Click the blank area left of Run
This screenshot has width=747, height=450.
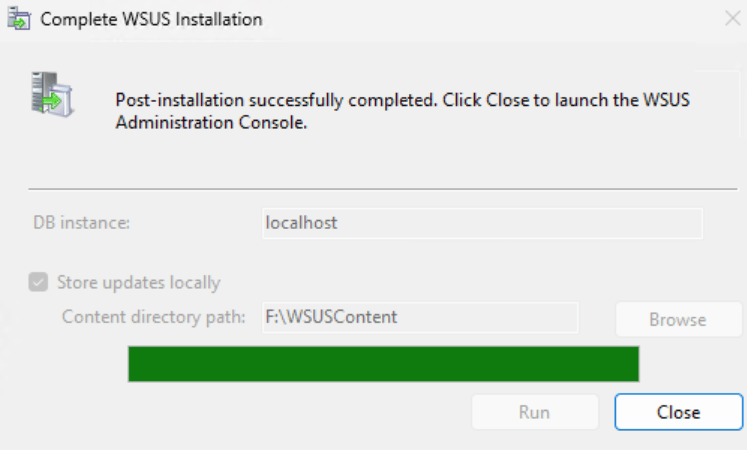pyautogui.click(x=250, y=412)
